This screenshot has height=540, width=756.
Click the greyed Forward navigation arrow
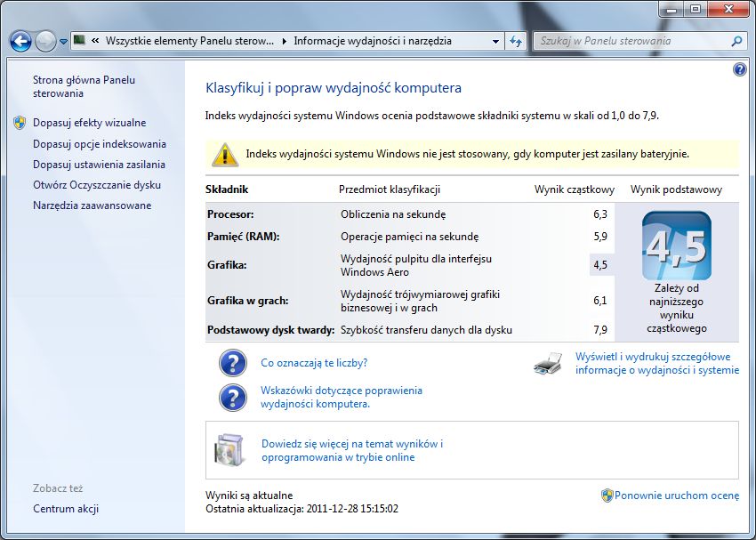pyautogui.click(x=45, y=42)
